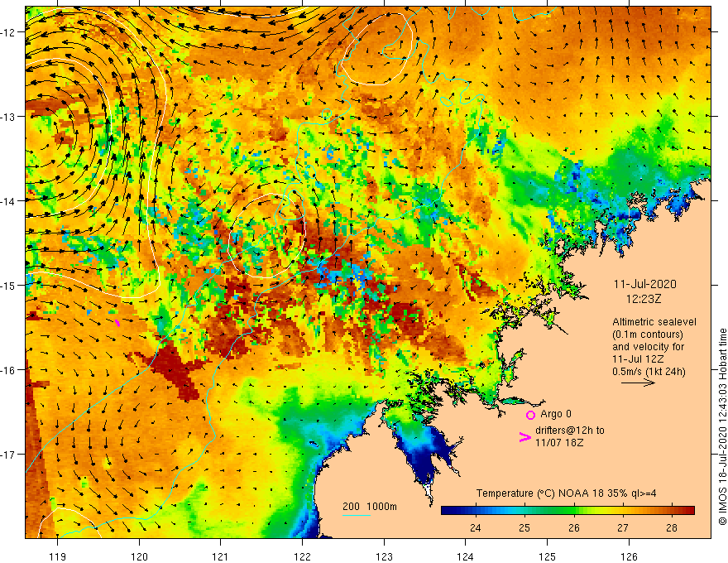Click the latitude axis label -14

[9, 201]
